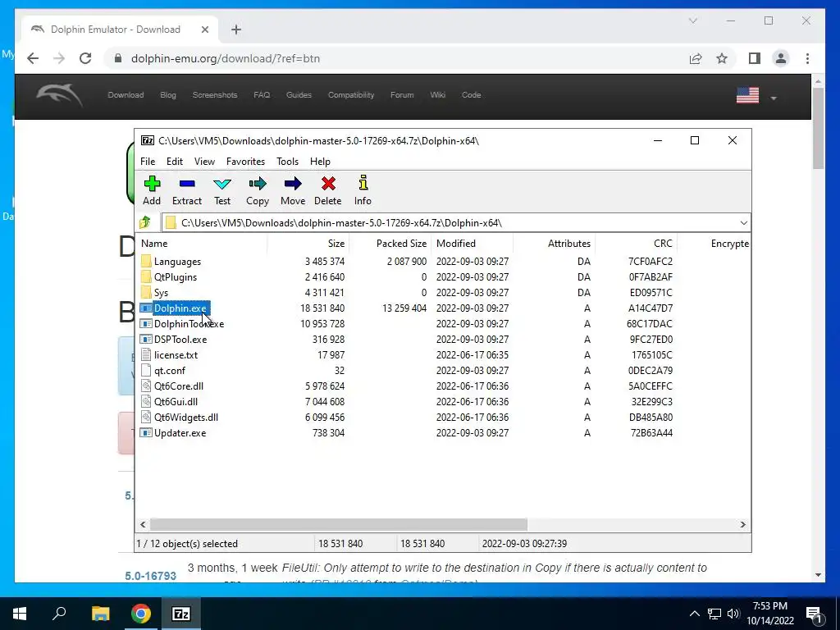Click the Qt6Gui.dll file icon

pos(146,401)
